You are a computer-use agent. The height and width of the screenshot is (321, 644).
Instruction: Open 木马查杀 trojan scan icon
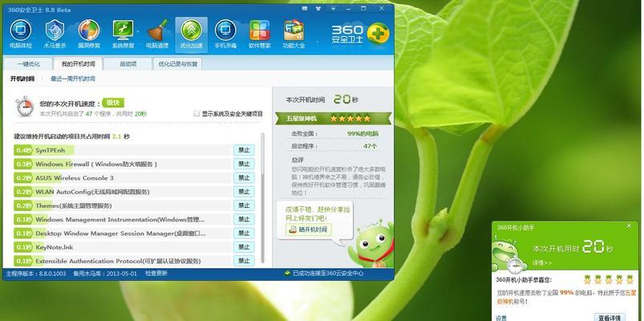point(55,34)
